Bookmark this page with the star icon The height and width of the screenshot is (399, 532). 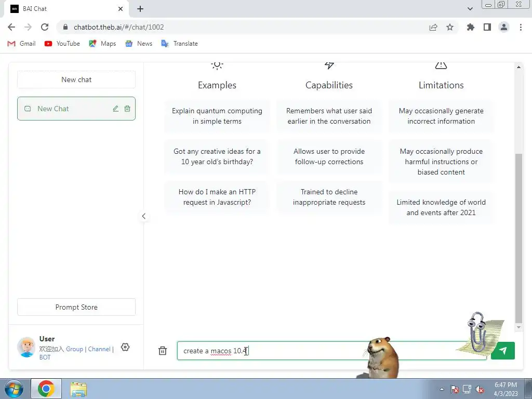click(x=450, y=27)
